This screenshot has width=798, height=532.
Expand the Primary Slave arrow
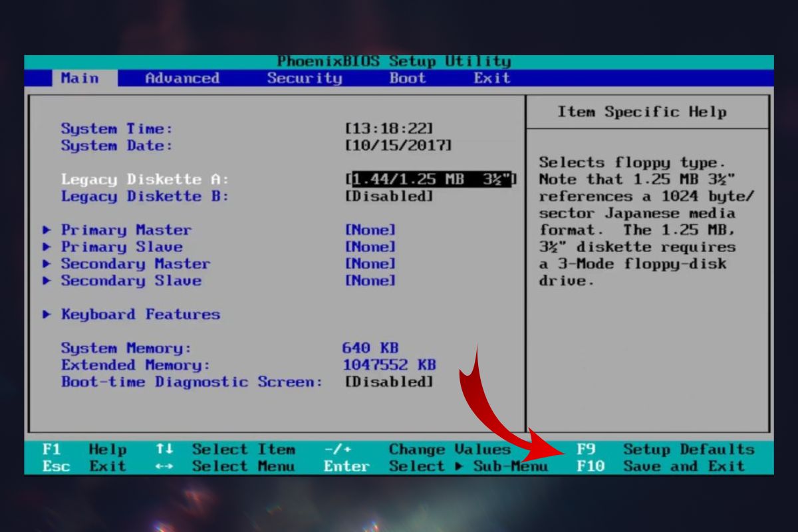point(47,247)
